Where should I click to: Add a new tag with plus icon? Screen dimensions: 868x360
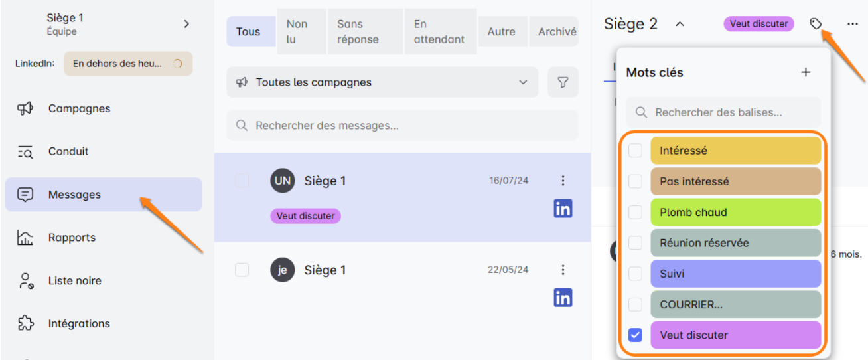806,72
